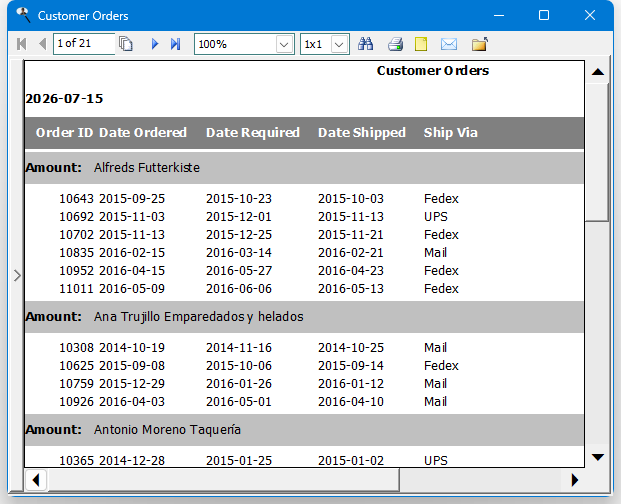Screen dimensions: 621x504
Task: Click the vertical scrollbar thumb
Action: [597, 152]
